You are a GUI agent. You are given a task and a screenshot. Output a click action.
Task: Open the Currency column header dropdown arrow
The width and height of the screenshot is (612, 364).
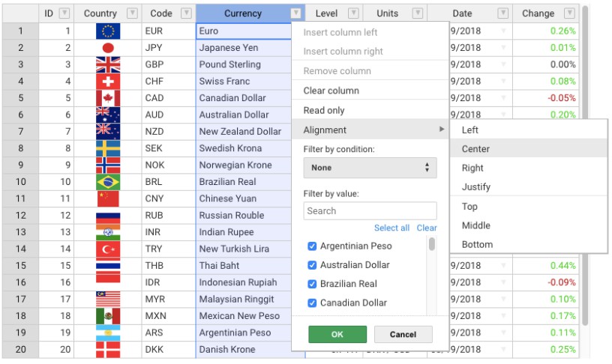296,13
